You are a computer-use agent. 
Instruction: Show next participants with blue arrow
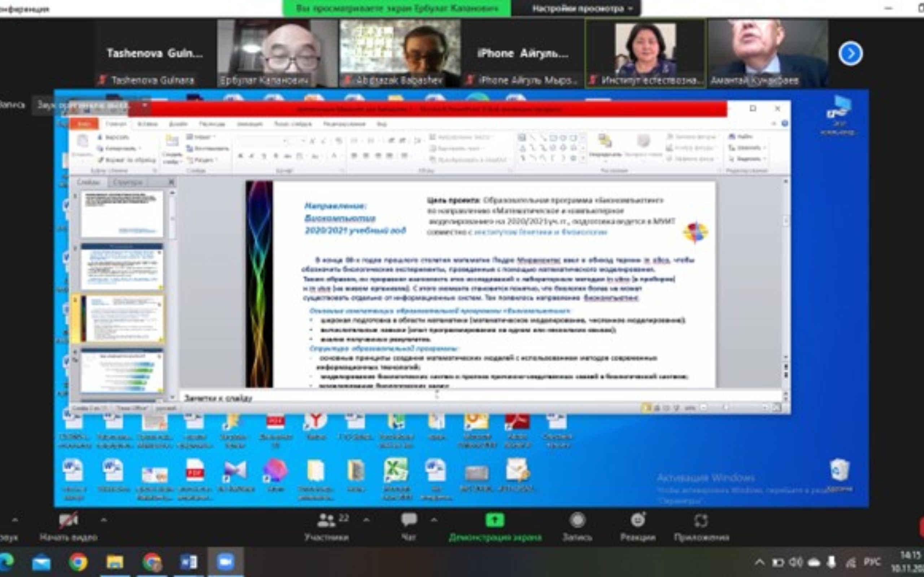tap(850, 54)
